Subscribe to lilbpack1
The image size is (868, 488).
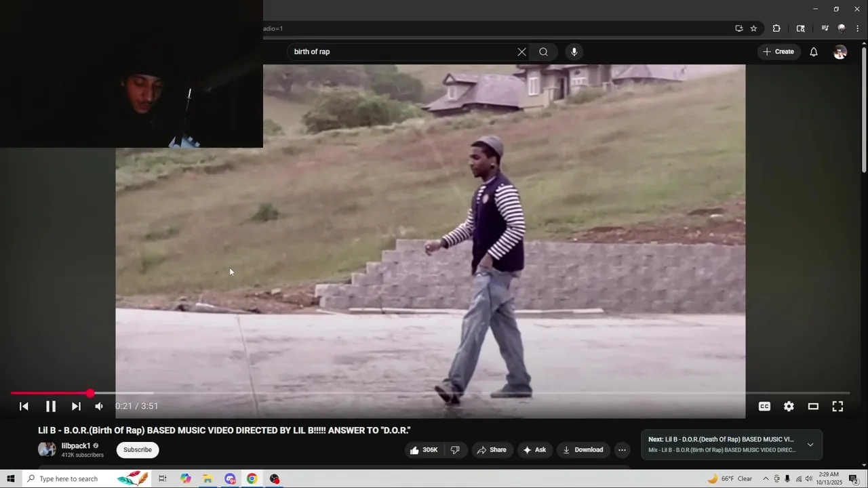(x=138, y=450)
